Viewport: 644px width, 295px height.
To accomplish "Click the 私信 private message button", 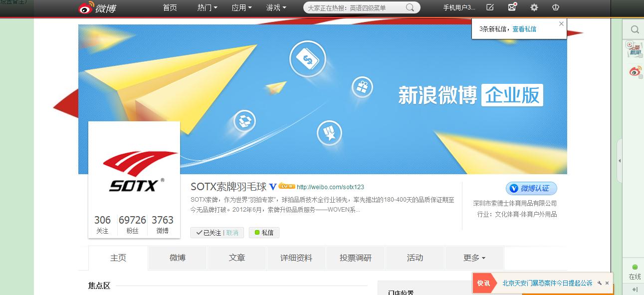I will 264,233.
